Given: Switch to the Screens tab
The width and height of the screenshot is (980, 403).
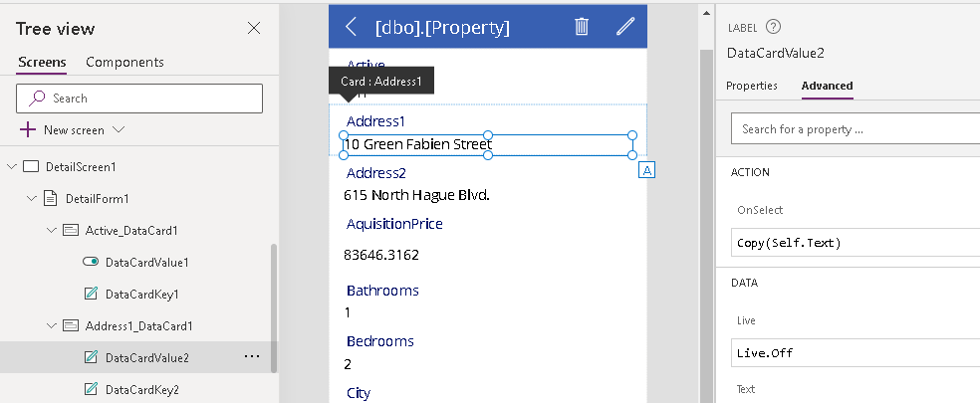Looking at the screenshot, I should pos(42,62).
